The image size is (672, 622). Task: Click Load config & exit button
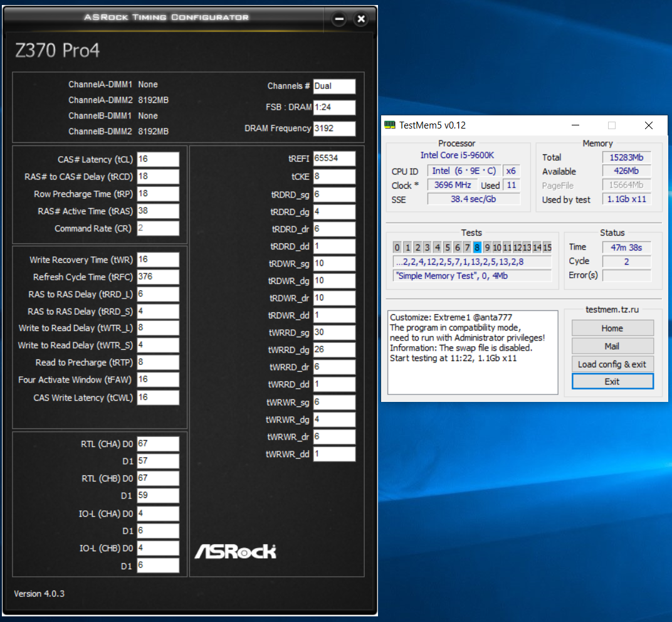click(612, 364)
